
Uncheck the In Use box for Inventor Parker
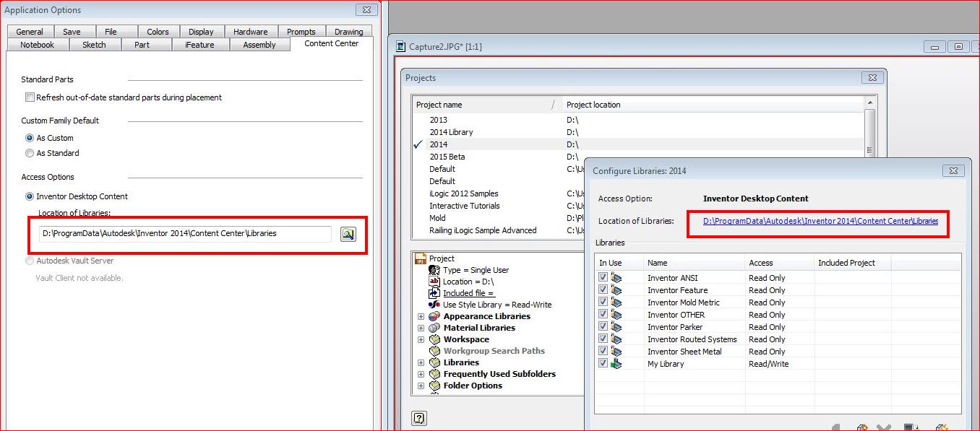coord(603,326)
